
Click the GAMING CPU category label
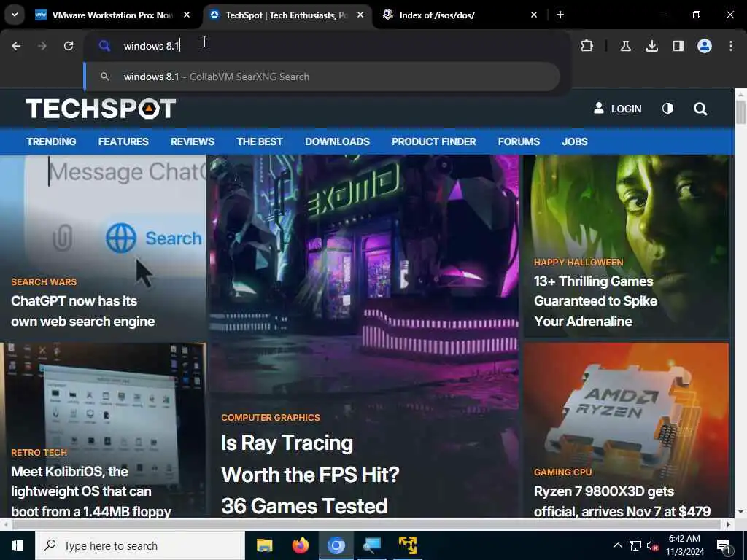click(562, 472)
